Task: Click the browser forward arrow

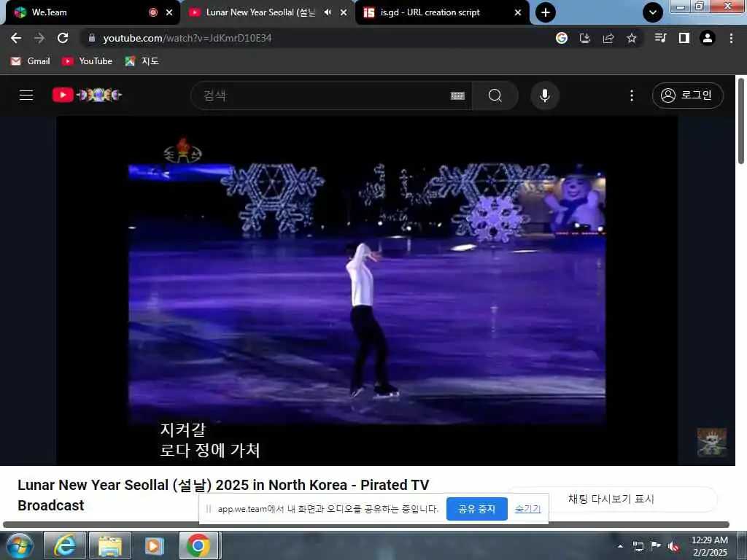Action: click(39, 38)
